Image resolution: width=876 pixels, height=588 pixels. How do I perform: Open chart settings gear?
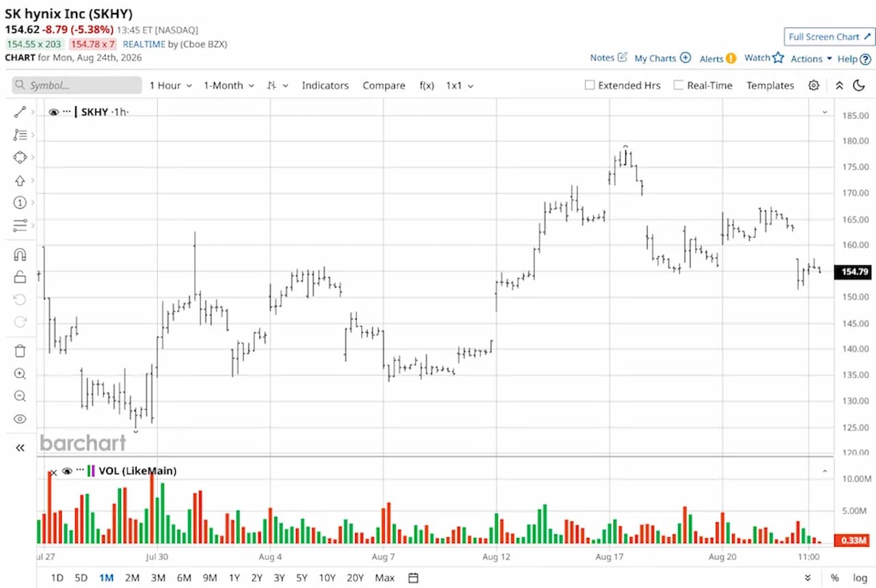814,86
